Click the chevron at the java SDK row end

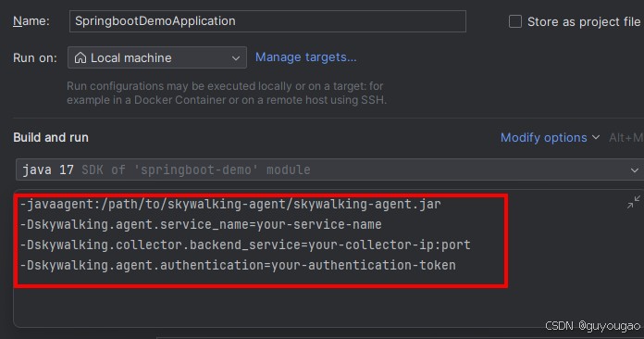634,170
